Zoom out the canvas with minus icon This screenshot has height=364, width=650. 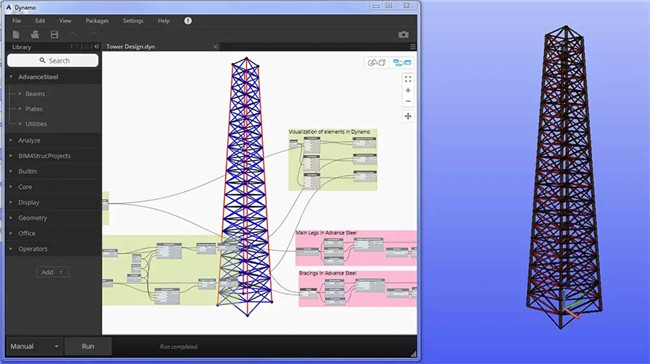pos(408,102)
